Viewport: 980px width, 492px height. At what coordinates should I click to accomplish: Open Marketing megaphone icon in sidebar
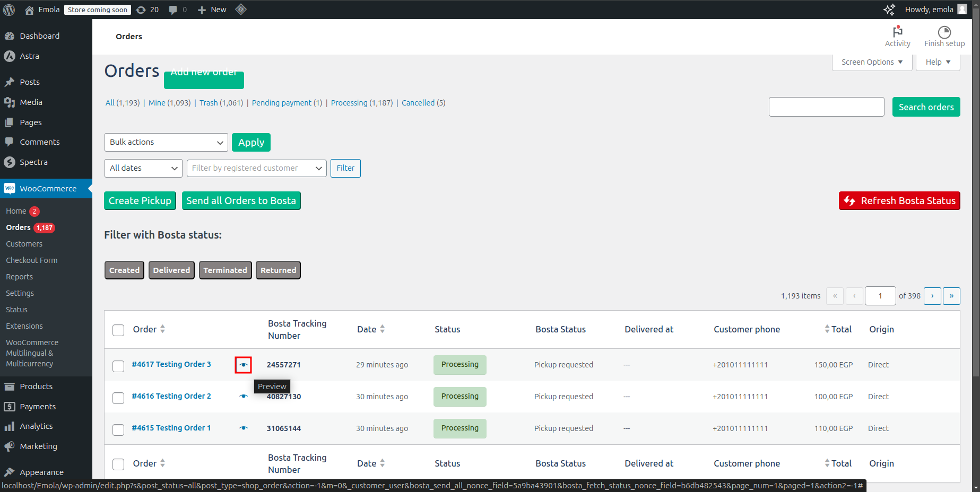click(10, 446)
